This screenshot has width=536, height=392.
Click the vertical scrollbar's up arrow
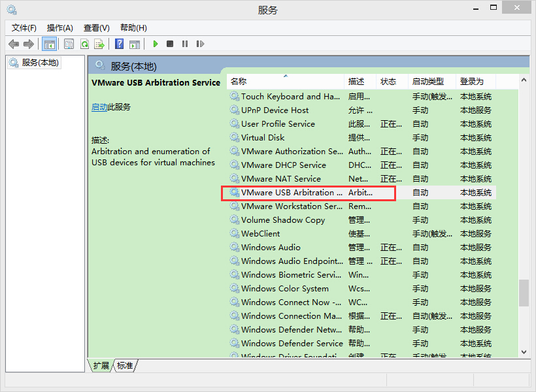pyautogui.click(x=524, y=81)
